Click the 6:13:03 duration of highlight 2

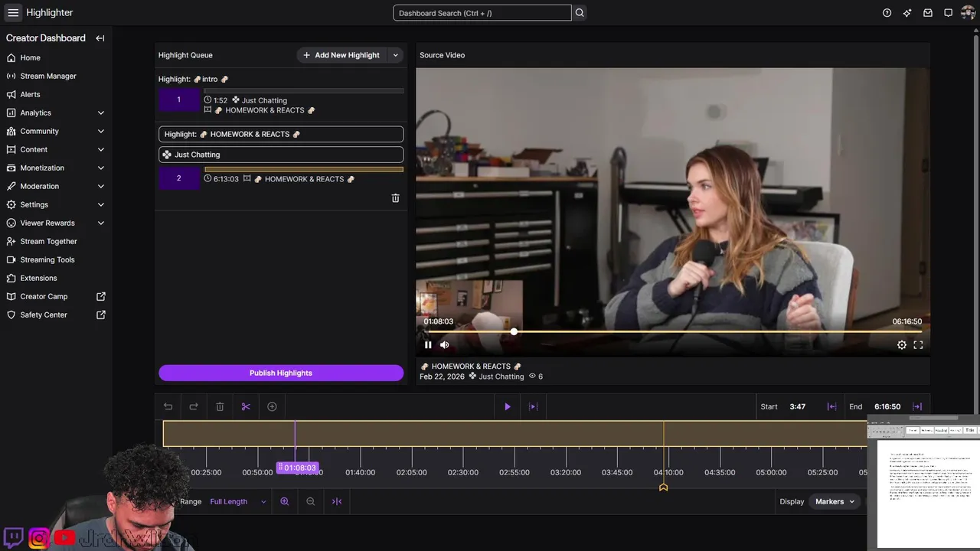coord(226,179)
